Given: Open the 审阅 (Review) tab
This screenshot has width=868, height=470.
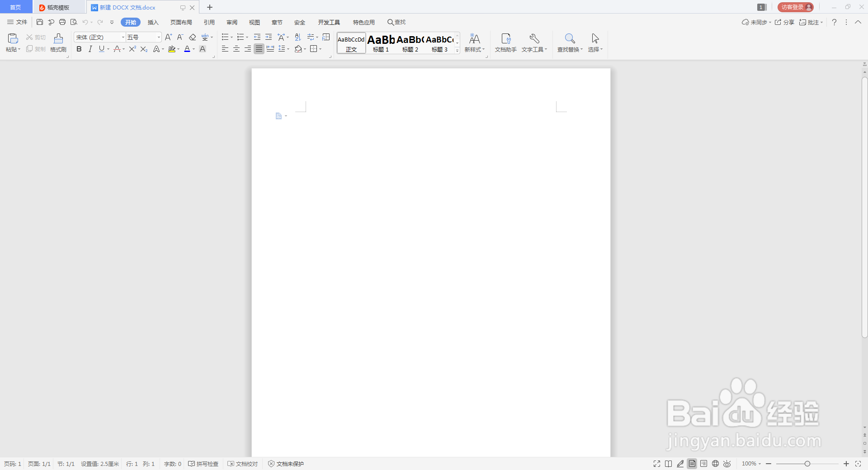Looking at the screenshot, I should pyautogui.click(x=232, y=22).
